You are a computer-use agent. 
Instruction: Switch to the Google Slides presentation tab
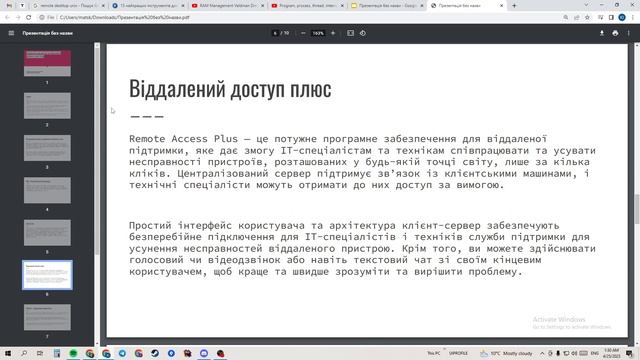387,6
